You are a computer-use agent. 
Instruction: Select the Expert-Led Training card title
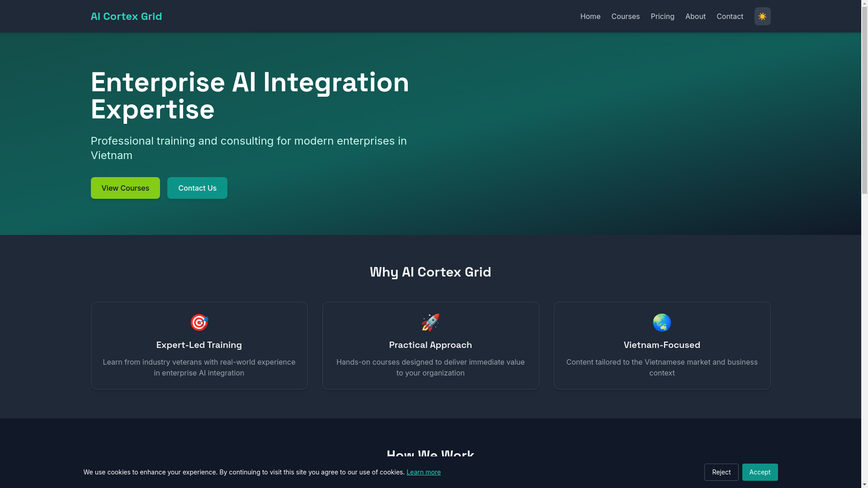point(199,345)
